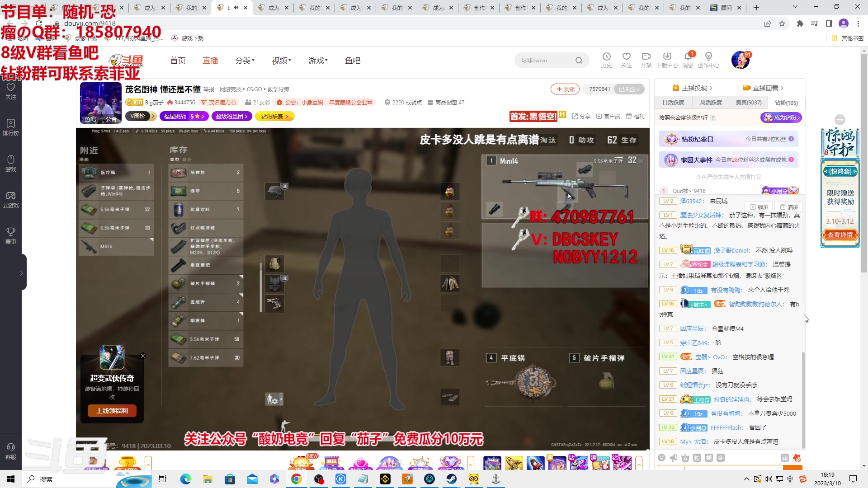Click the 直播 nav item

coord(210,61)
